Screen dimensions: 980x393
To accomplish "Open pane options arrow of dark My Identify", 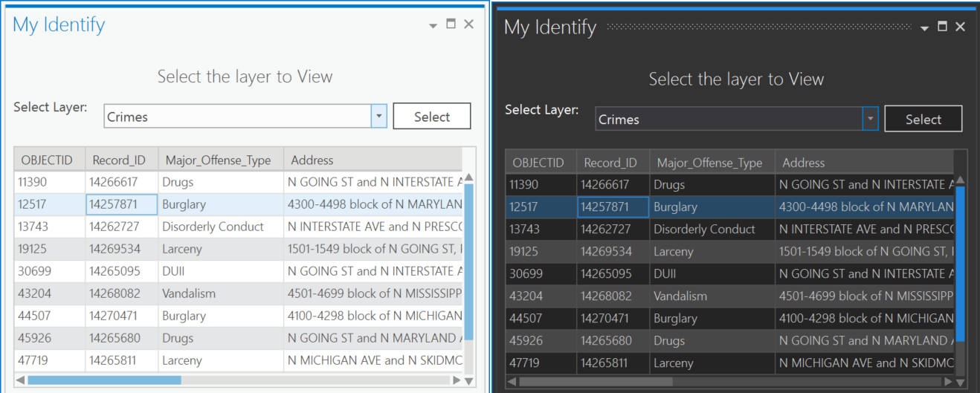I will click(924, 28).
